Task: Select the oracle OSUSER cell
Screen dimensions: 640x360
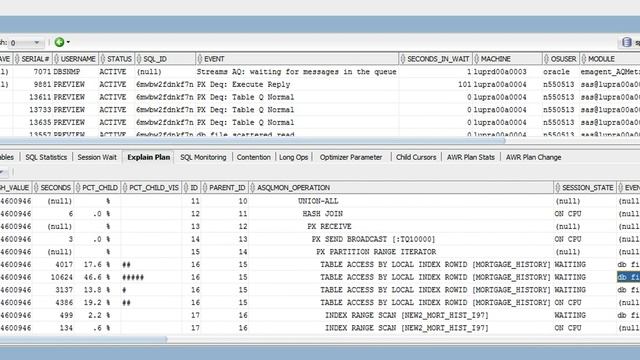Action: pos(560,72)
